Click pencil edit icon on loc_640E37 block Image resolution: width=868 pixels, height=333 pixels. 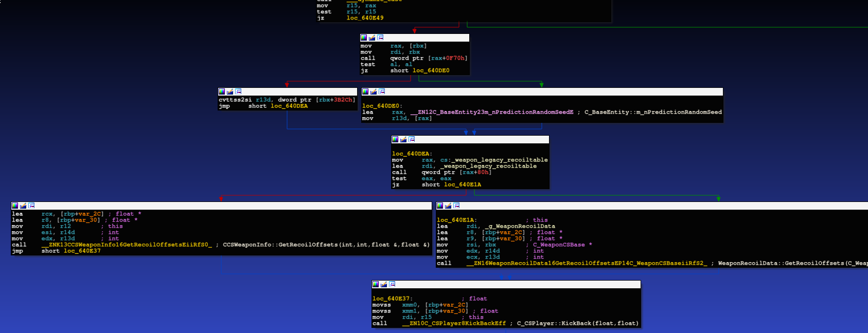click(x=384, y=284)
